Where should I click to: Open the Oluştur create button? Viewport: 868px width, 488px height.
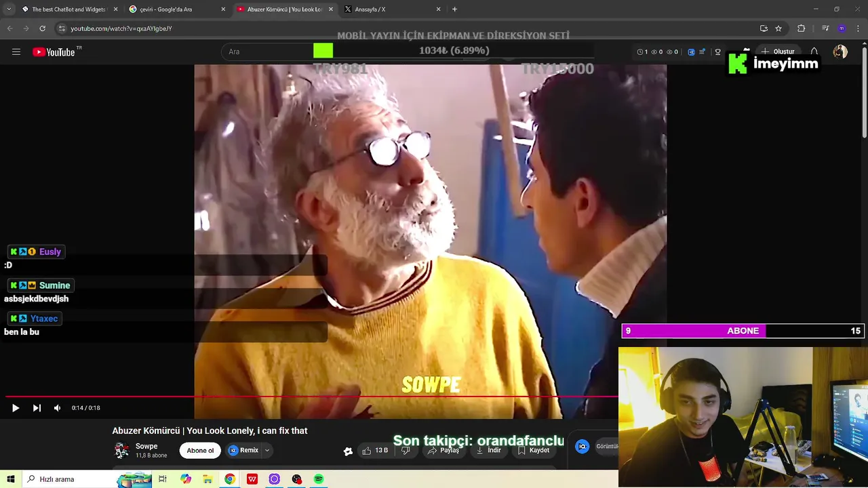pos(777,52)
